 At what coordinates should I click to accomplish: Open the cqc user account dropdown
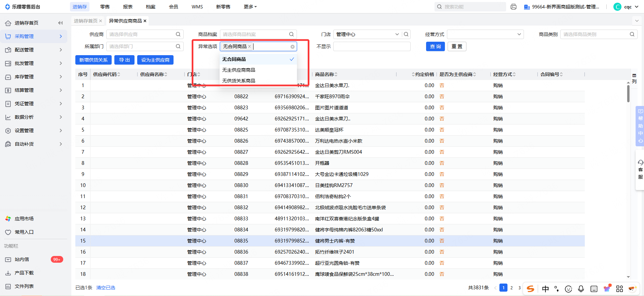[x=627, y=7]
